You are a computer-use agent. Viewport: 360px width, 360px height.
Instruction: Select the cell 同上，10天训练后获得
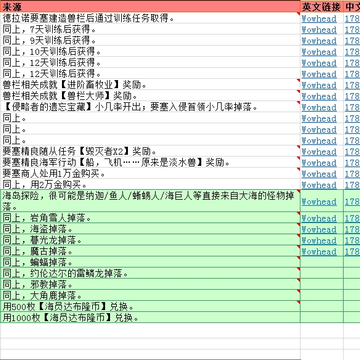click(150, 51)
